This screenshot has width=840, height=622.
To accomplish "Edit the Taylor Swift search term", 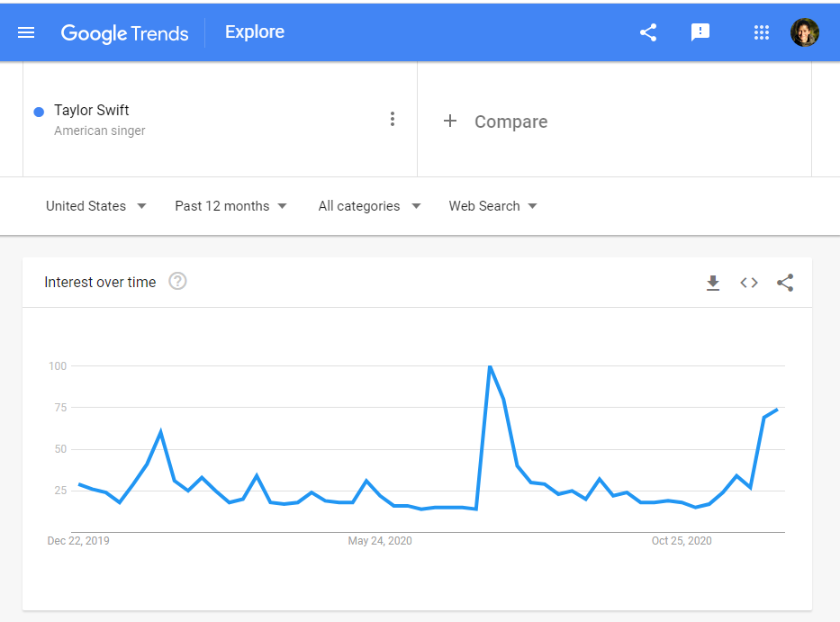I will [92, 111].
